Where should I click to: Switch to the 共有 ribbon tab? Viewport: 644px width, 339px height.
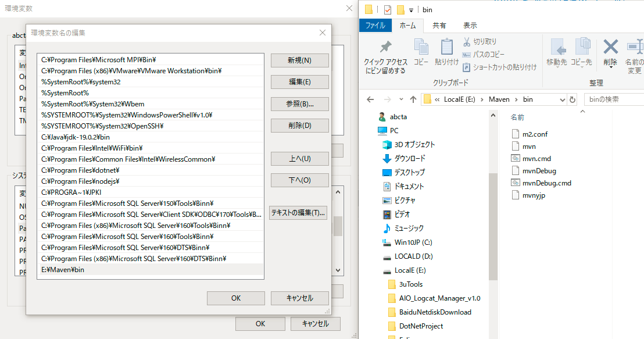(439, 26)
